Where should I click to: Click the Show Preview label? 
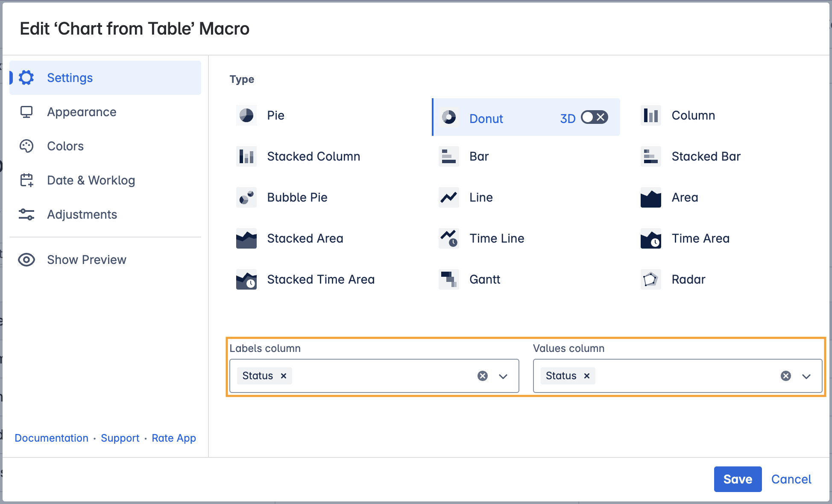(x=87, y=260)
